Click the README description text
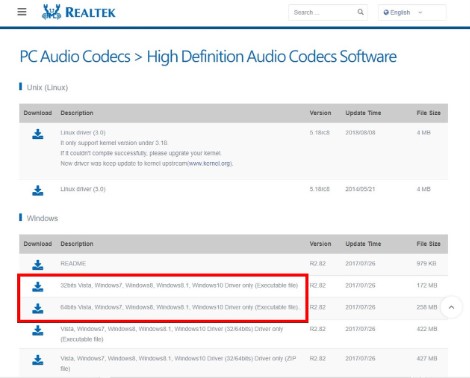The height and width of the screenshot is (378, 470). pyautogui.click(x=73, y=263)
